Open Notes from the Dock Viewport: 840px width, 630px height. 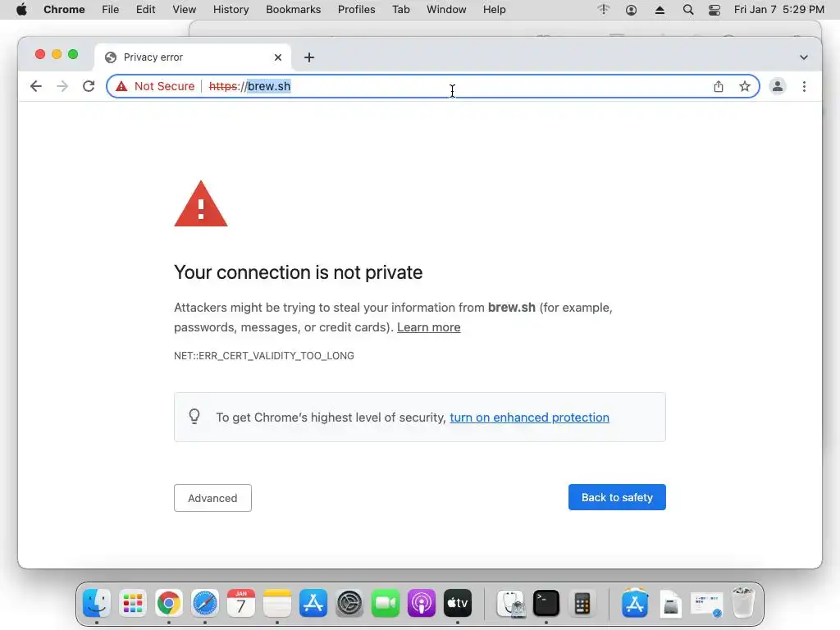[x=277, y=603]
